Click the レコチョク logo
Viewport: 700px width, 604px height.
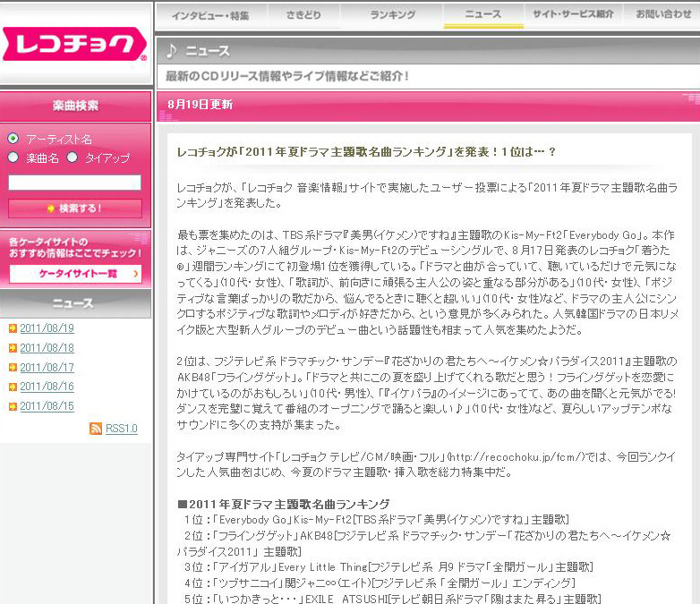(74, 44)
